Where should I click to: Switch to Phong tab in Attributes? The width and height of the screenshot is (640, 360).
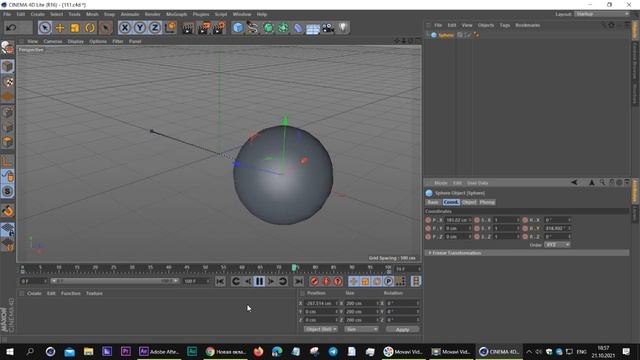[487, 202]
